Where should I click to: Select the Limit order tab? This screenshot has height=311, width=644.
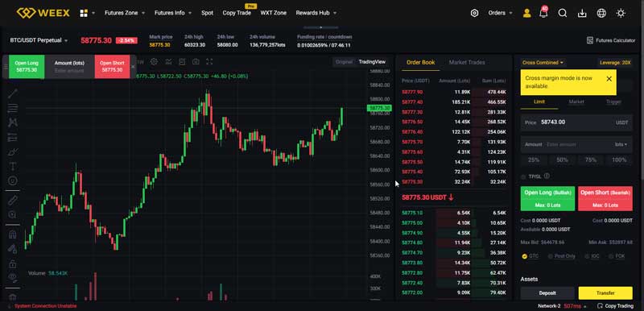(539, 102)
